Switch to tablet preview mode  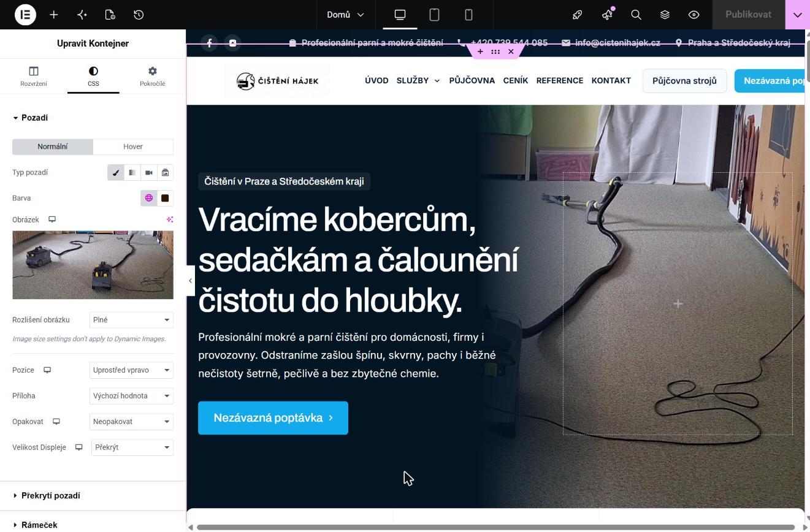[434, 15]
